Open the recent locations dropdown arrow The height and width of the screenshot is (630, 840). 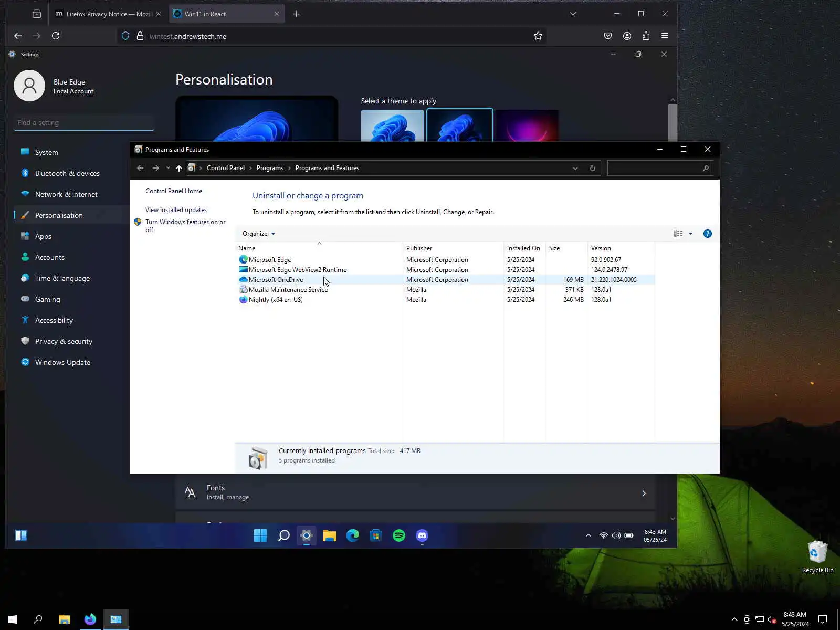(x=168, y=168)
